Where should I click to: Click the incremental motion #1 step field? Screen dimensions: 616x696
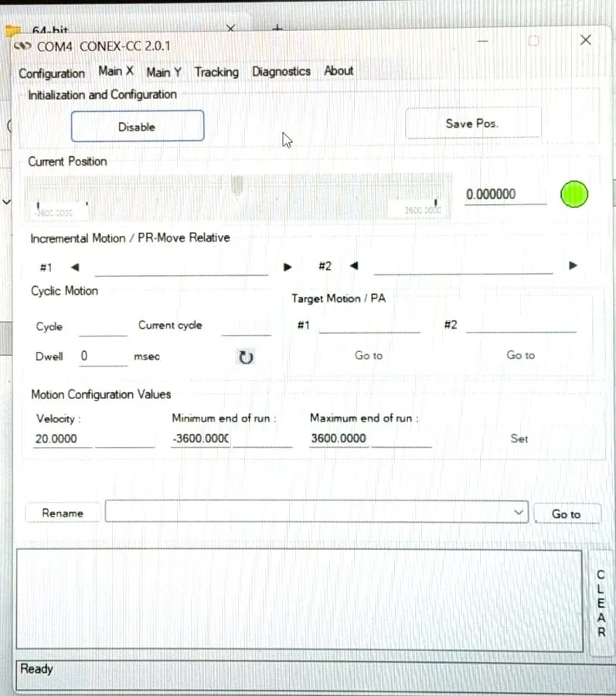pos(182,268)
